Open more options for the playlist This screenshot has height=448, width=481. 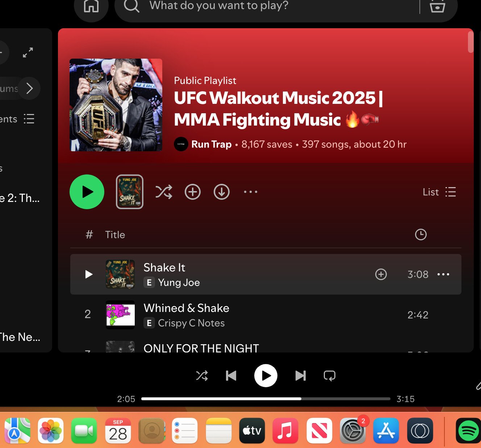(x=251, y=192)
